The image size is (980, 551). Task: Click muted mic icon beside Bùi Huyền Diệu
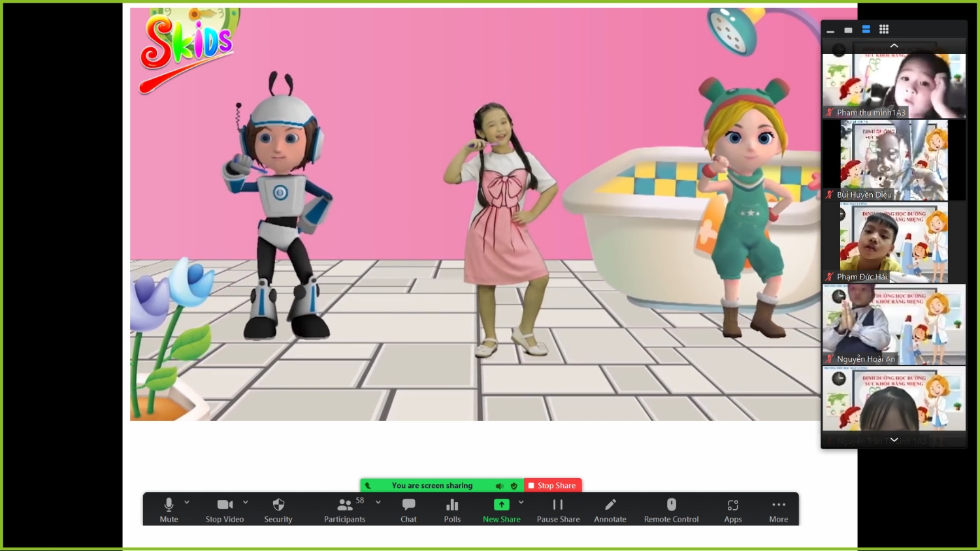830,195
